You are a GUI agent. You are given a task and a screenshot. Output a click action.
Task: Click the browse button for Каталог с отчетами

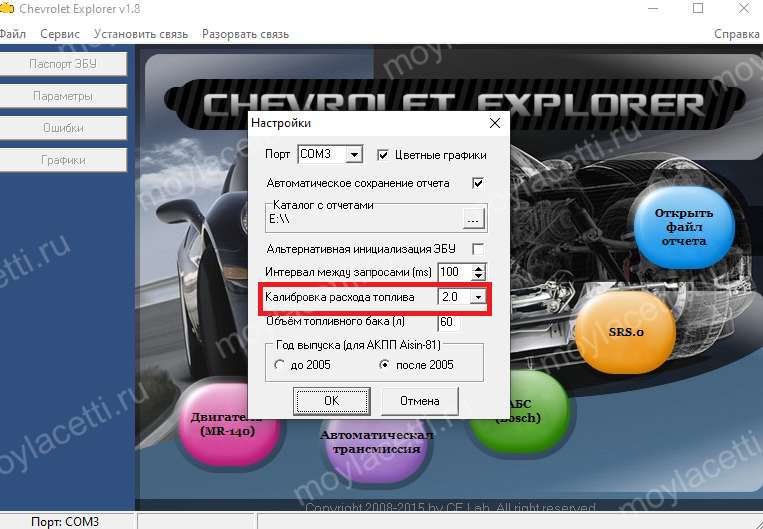pos(473,219)
